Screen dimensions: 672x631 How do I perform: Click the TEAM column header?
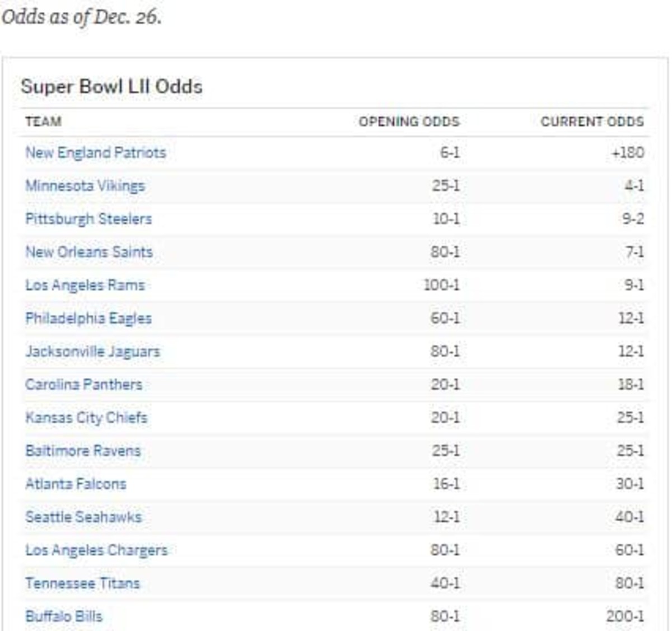pos(44,121)
